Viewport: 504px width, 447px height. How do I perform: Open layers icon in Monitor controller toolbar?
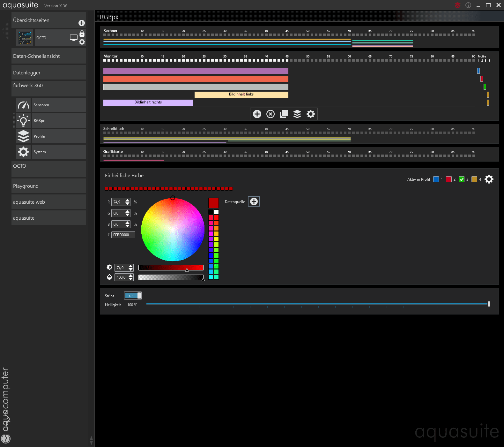[x=297, y=114]
